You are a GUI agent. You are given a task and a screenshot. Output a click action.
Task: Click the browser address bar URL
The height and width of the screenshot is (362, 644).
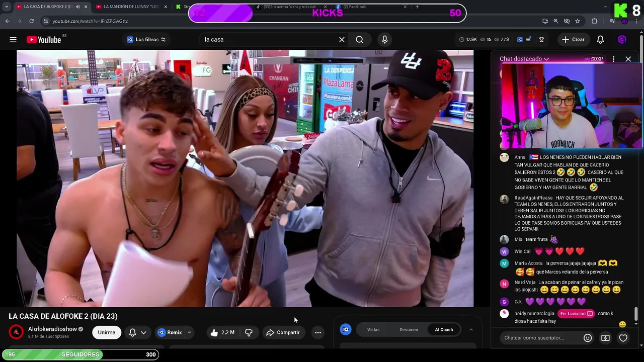91,21
